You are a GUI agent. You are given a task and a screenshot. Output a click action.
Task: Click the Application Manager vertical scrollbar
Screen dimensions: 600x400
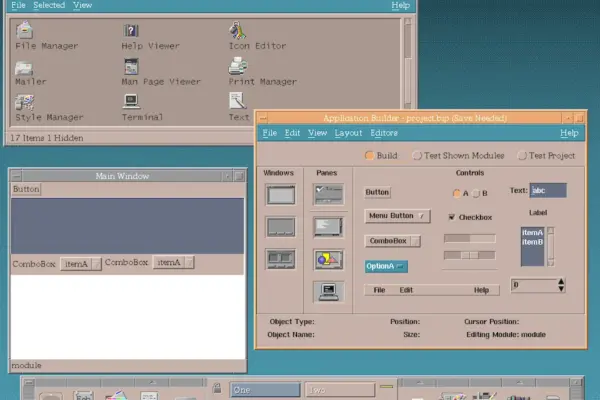pos(408,63)
